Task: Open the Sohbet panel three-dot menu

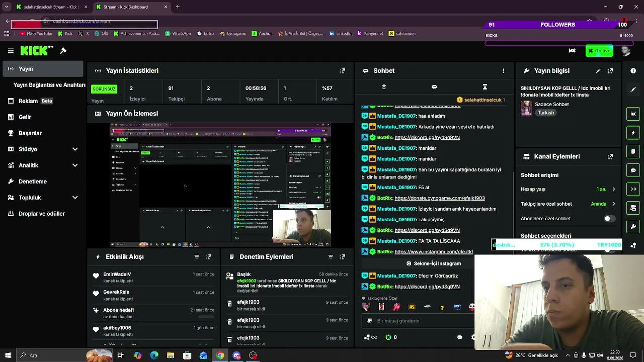Action: coord(503,71)
